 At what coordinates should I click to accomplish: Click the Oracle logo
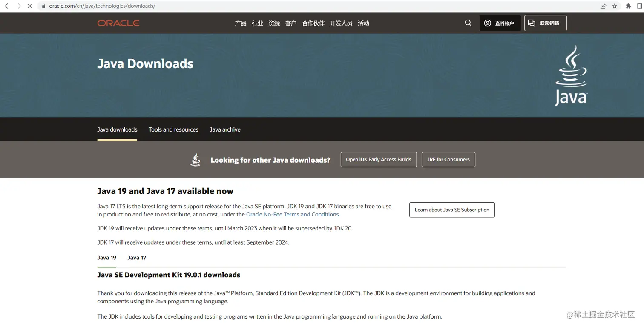point(118,23)
